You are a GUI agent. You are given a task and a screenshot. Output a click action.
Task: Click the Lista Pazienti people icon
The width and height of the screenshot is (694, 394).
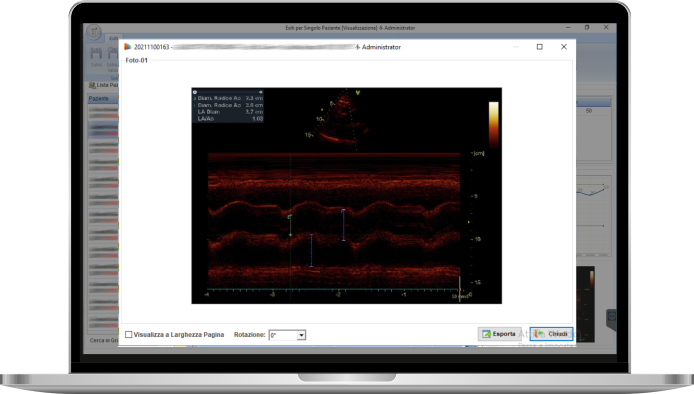[x=92, y=85]
